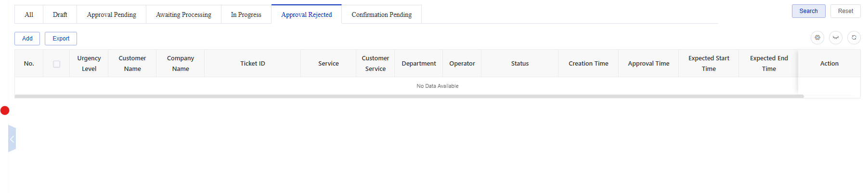This screenshot has height=193, width=868.
Task: Click the Department column header
Action: pos(419,63)
